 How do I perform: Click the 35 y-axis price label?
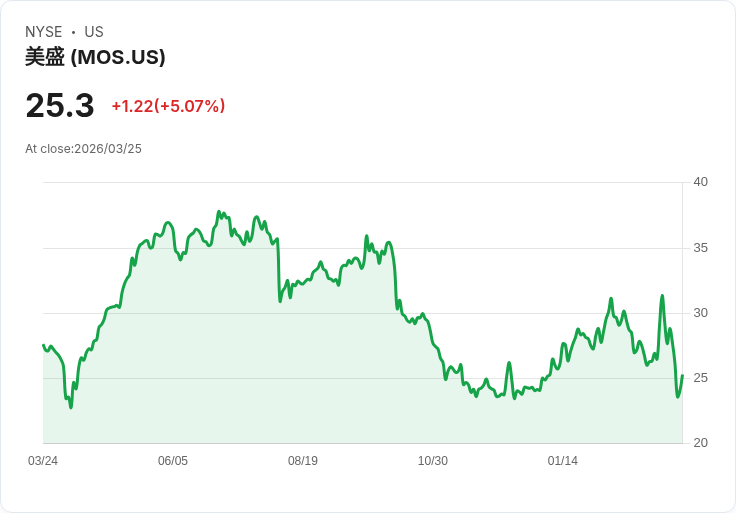[700, 248]
